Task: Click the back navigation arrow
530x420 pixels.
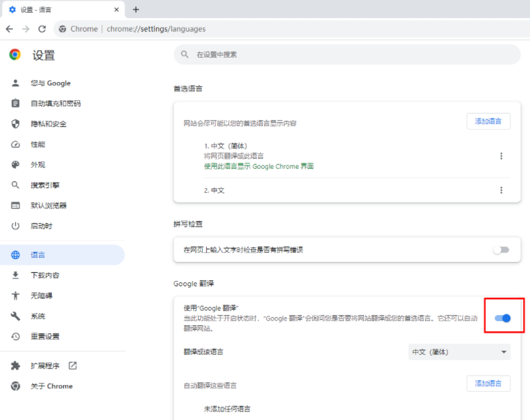Action: 9,29
